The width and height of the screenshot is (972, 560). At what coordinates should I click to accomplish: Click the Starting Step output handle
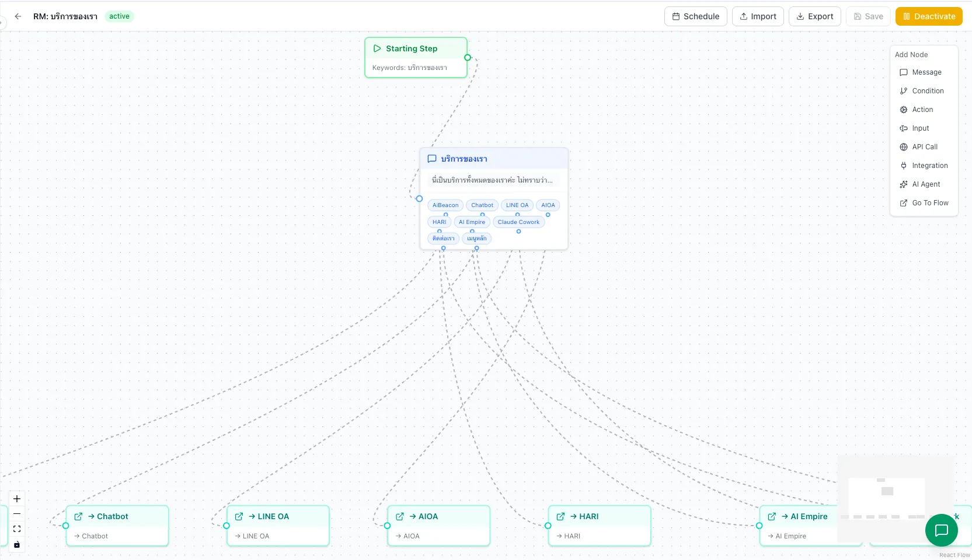(x=468, y=58)
